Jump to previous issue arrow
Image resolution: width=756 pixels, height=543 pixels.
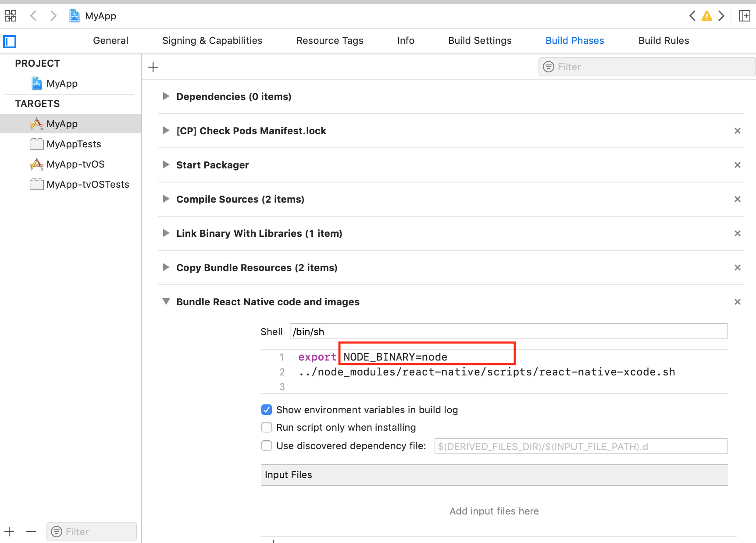[x=692, y=16]
